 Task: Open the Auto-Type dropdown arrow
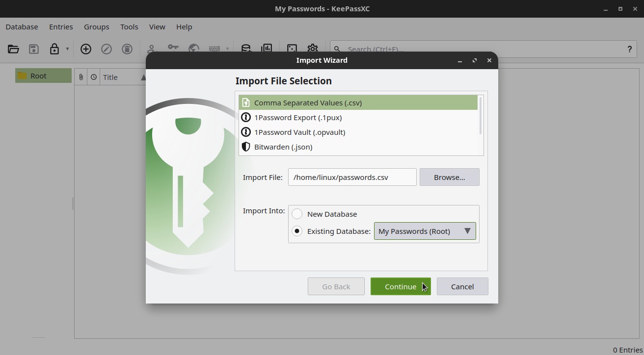[227, 49]
